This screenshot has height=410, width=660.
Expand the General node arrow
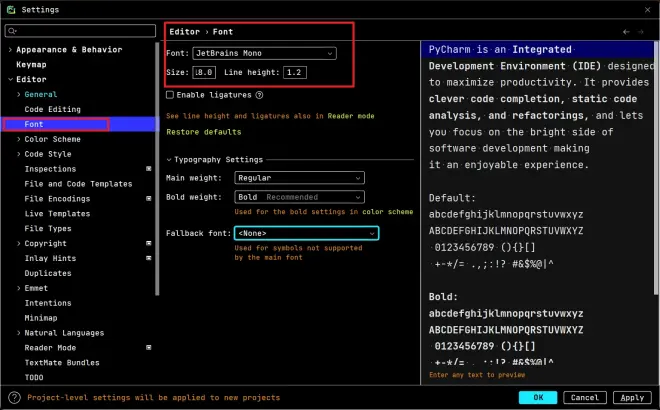click(x=19, y=94)
